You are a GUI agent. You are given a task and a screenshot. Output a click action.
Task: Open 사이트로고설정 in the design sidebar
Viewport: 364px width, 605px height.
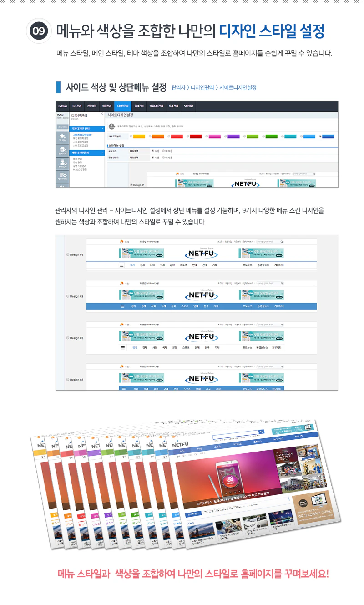[x=81, y=145]
